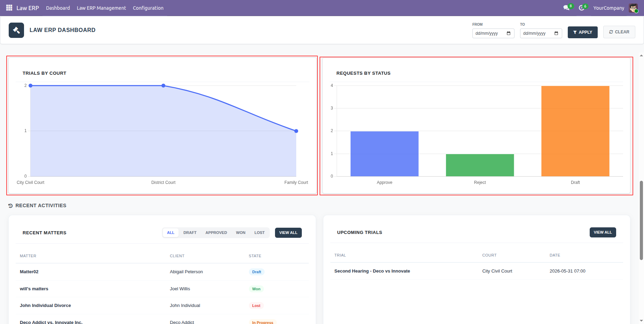Click the Recent Activities history icon
644x324 pixels.
[x=10, y=206]
